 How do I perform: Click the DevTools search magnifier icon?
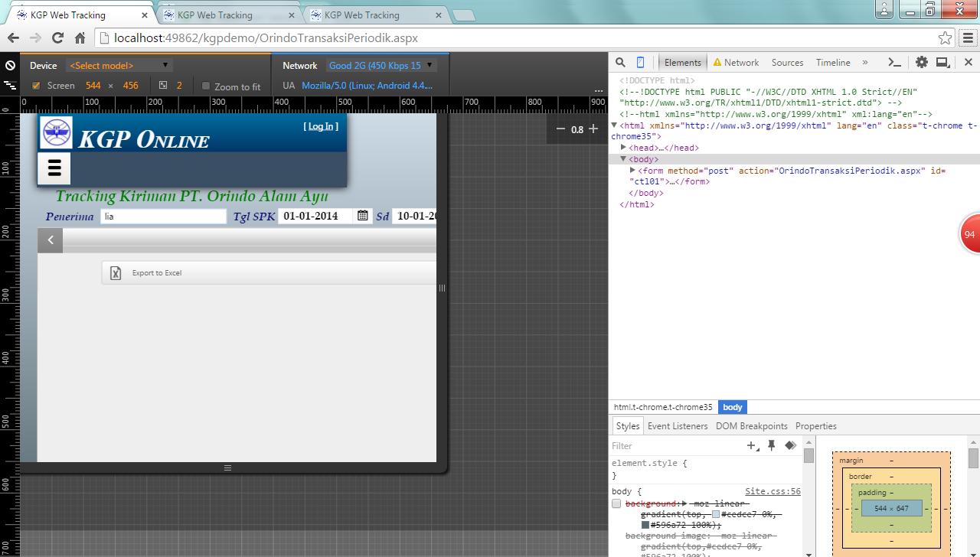(621, 63)
